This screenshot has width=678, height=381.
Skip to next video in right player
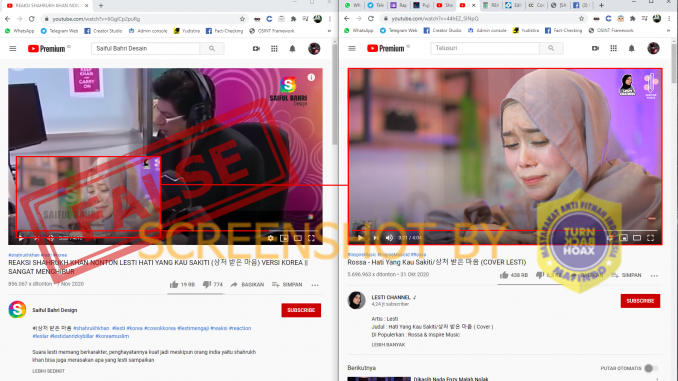375,238
